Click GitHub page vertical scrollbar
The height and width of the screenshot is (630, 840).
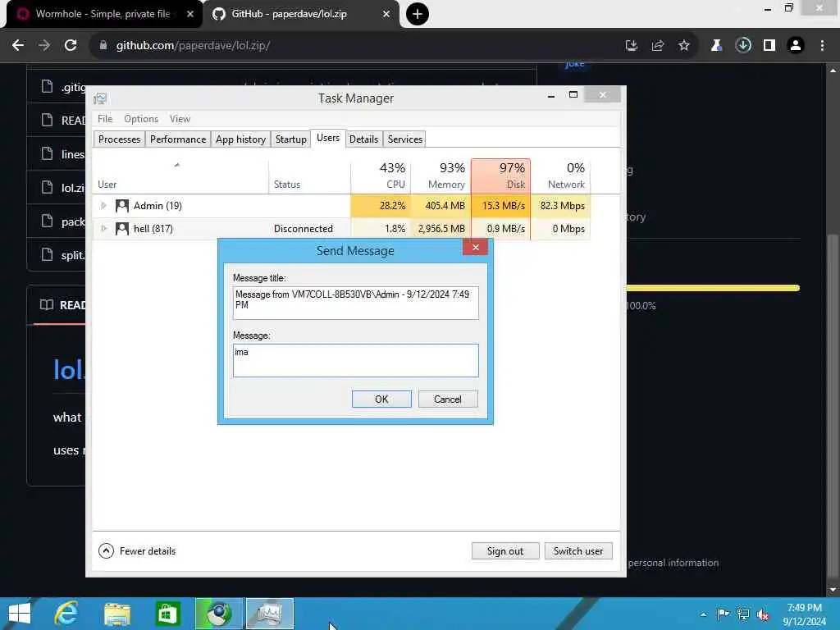833,407
